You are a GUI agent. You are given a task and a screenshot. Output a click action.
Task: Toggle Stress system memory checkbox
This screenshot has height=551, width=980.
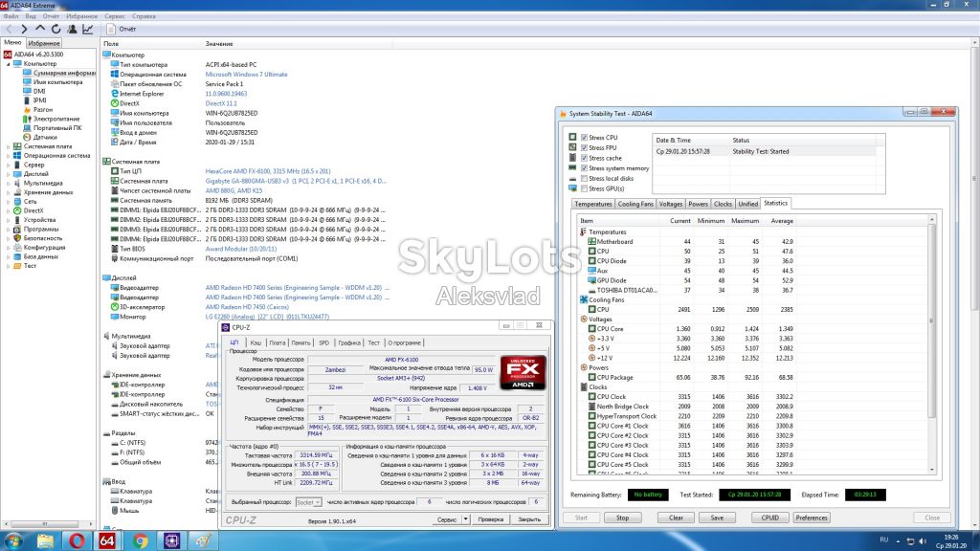[x=585, y=168]
